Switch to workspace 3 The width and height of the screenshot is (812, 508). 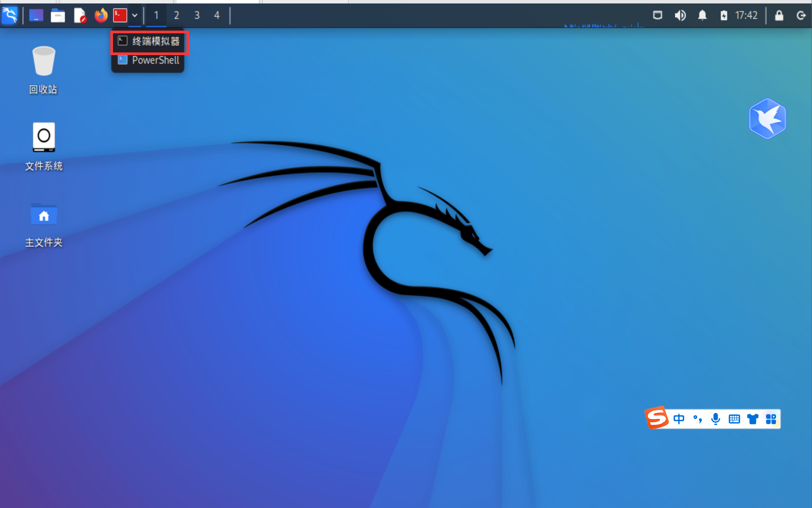[x=197, y=15]
